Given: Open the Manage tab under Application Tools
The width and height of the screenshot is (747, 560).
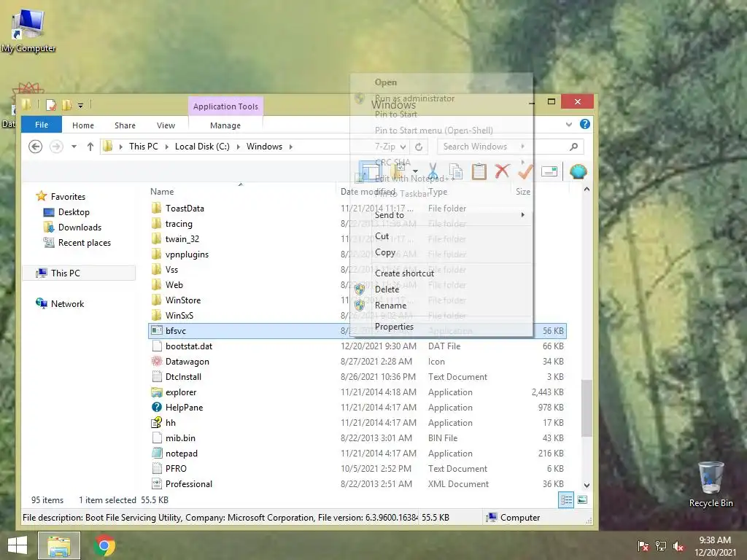Looking at the screenshot, I should pos(225,125).
